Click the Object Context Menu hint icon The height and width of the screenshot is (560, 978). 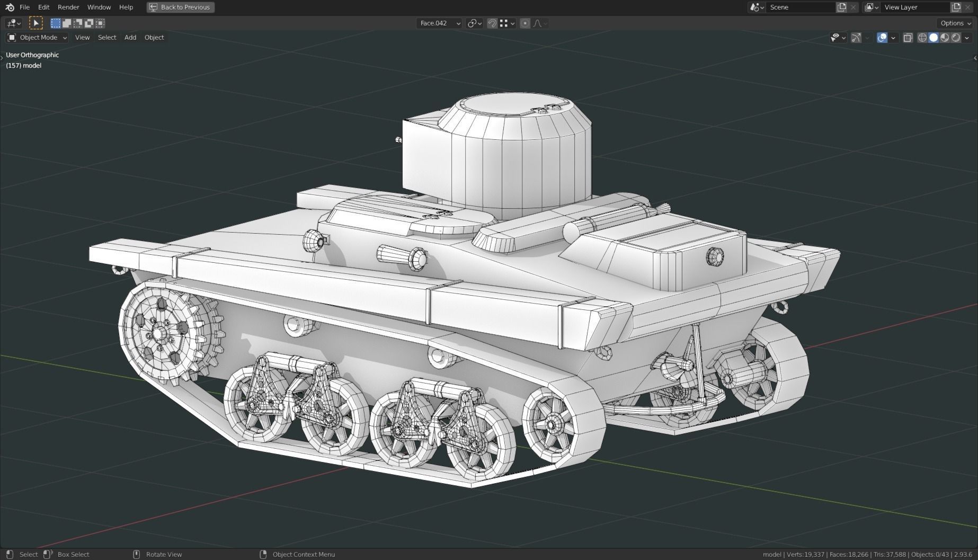pos(263,554)
